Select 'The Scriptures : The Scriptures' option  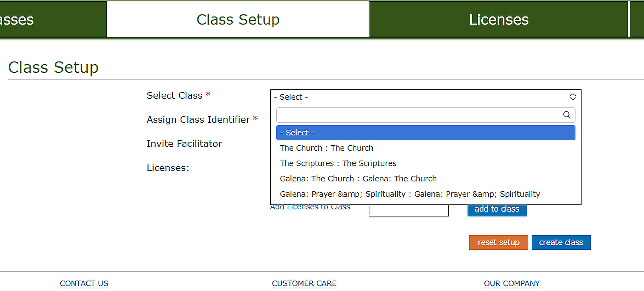pyautogui.click(x=338, y=163)
